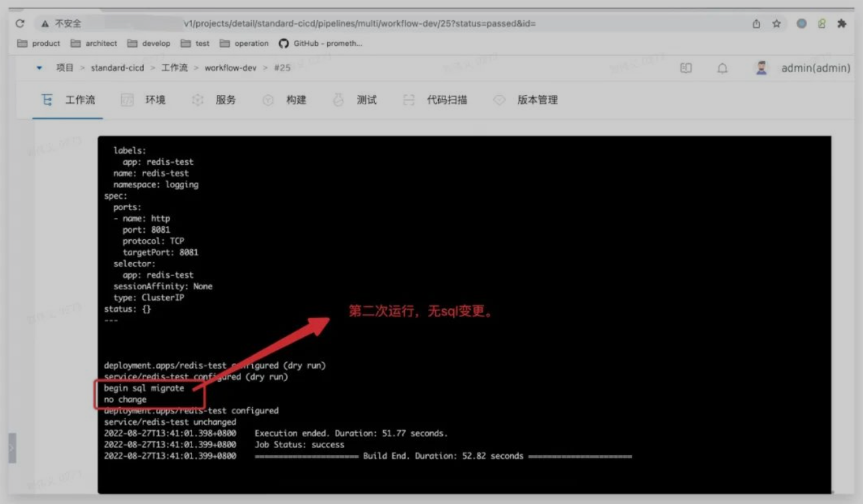Click 'targetPort: 8081' log line
The width and height of the screenshot is (863, 504).
tap(160, 253)
